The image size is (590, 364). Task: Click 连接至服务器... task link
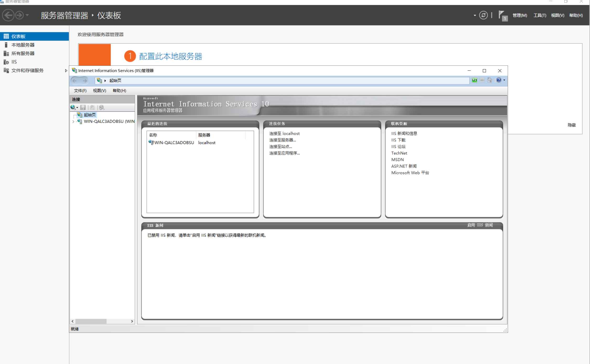[x=283, y=140]
